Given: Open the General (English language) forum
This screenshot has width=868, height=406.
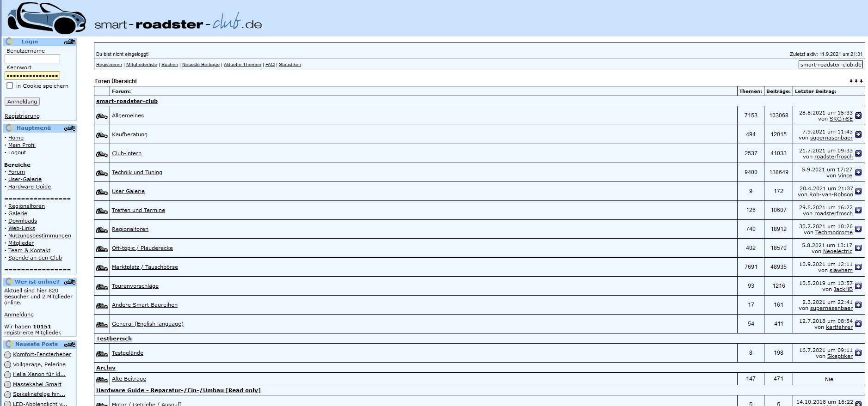Looking at the screenshot, I should [148, 324].
